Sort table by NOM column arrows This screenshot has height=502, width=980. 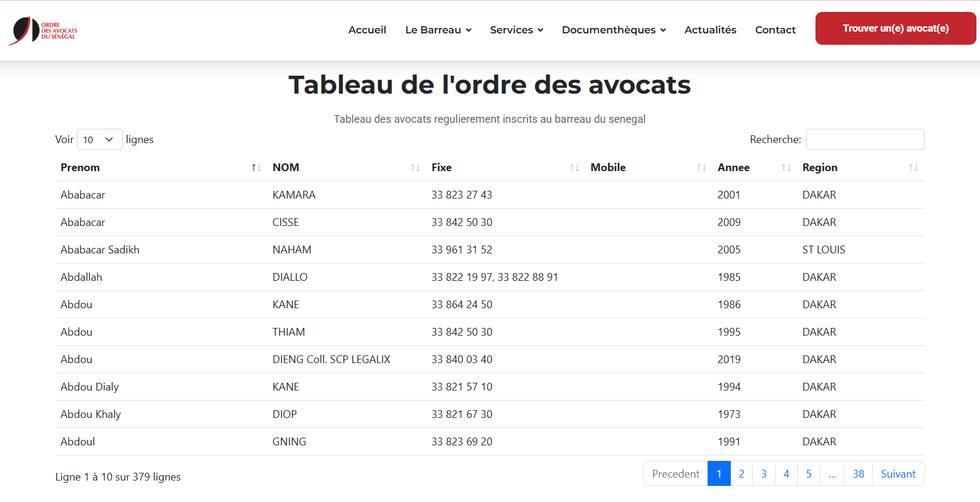(415, 168)
